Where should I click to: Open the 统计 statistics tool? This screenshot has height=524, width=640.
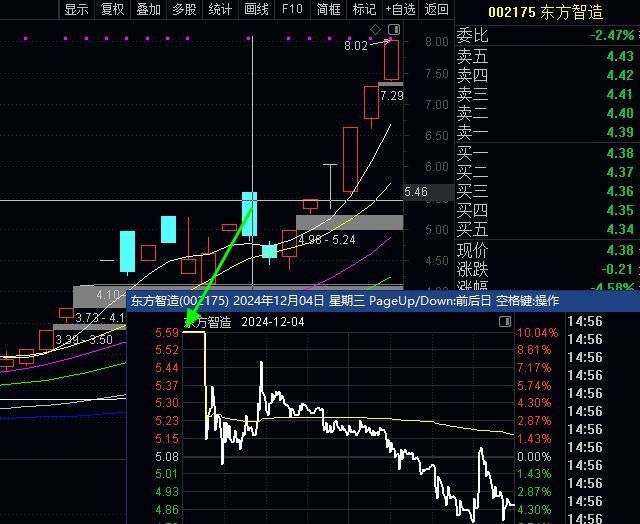click(220, 9)
